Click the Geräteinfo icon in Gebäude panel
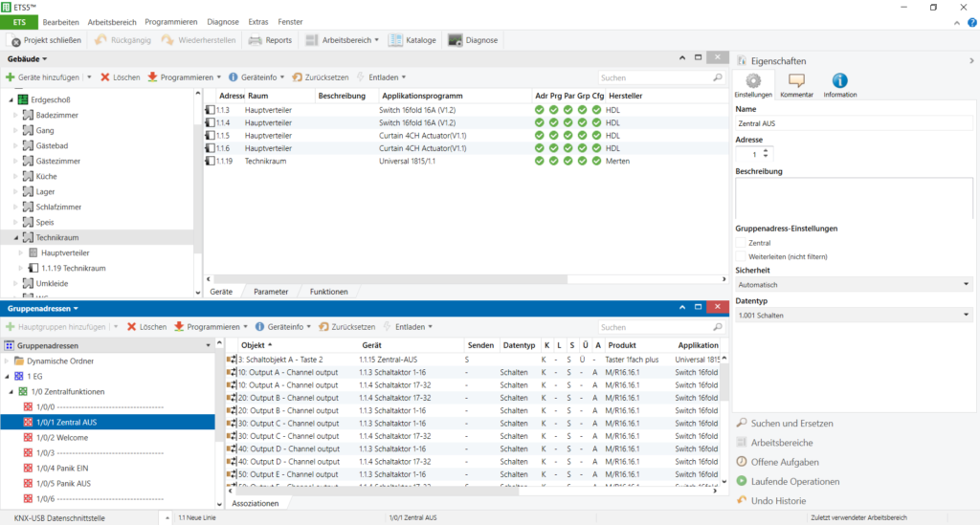980x525 pixels. (234, 77)
